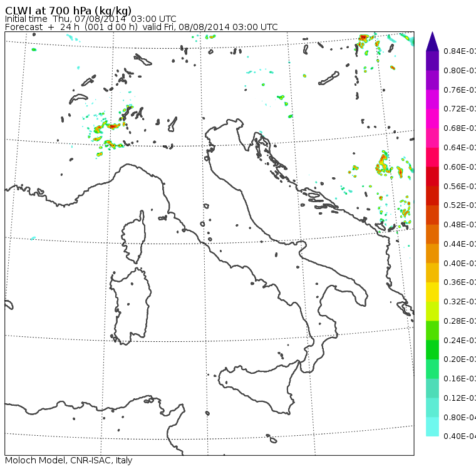Click the "0.40E-03" colorbar label
This screenshot has height=469, width=476.
pos(460,263)
